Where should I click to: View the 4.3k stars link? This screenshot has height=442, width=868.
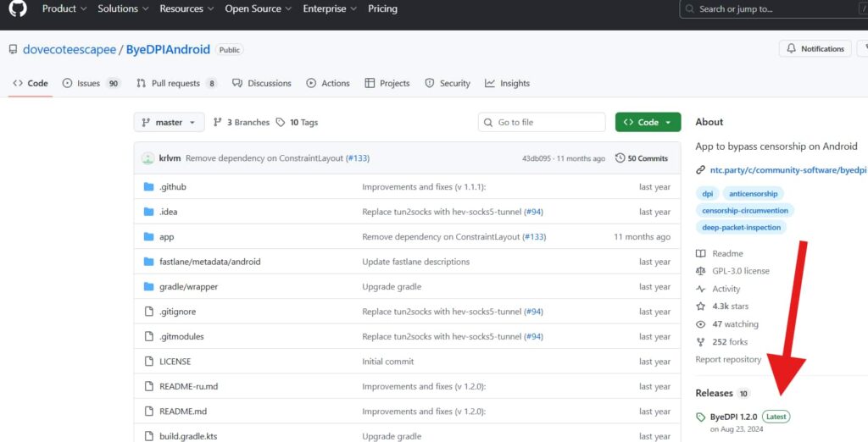pos(722,306)
